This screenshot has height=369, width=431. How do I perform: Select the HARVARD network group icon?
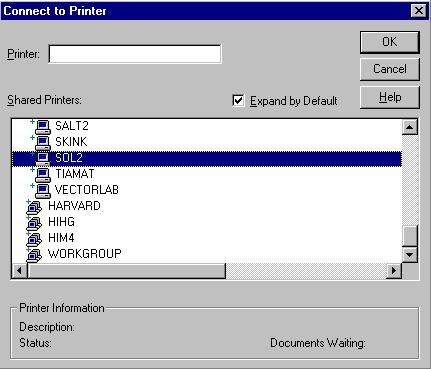34,207
